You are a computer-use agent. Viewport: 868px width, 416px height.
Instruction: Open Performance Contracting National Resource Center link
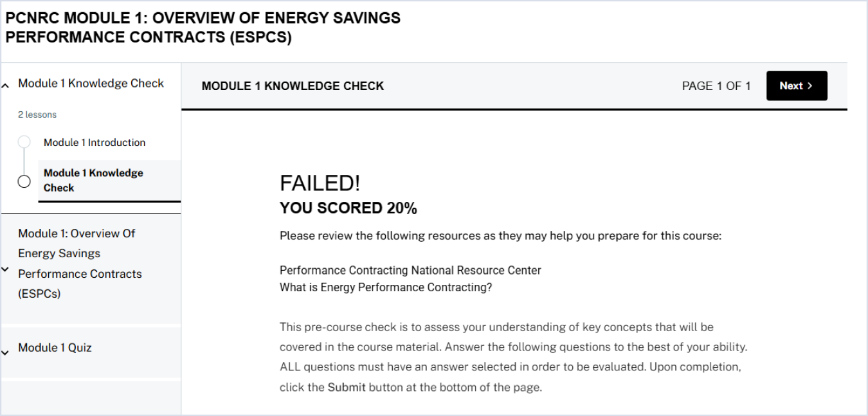pyautogui.click(x=410, y=271)
